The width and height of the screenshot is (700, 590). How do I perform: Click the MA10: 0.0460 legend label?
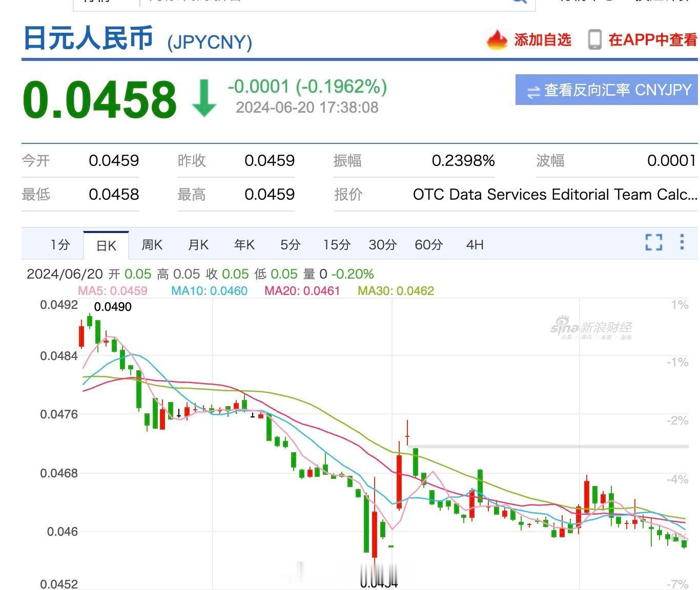pos(209,291)
